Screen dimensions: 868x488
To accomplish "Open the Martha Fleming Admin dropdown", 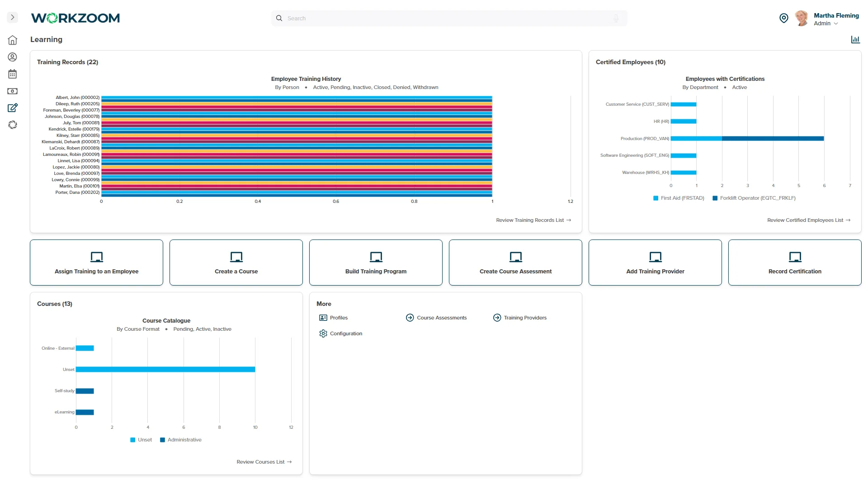I will click(827, 19).
